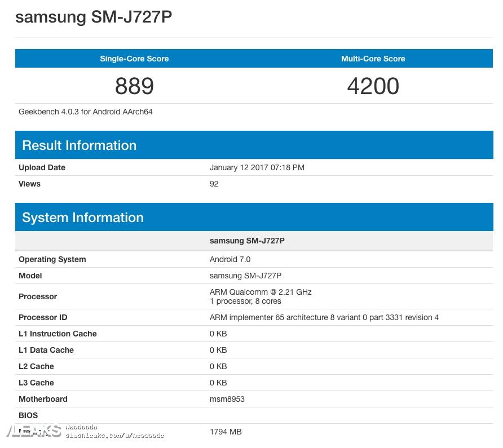Viewport: 503px width, 448px height.
Task: Select 'ARM Qualcomm @ 2.21 GHz' text
Action: pos(261,292)
